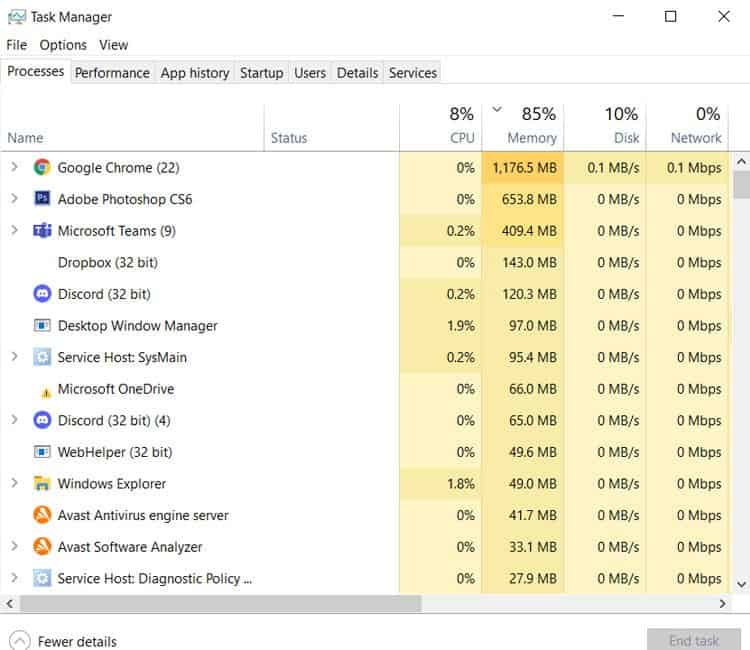
Task: Expand the Discord (32 bit) (4) group
Action: pos(14,420)
